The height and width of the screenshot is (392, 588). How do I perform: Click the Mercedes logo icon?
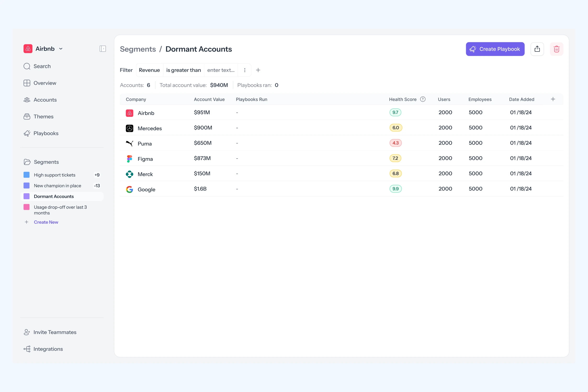coord(129,128)
